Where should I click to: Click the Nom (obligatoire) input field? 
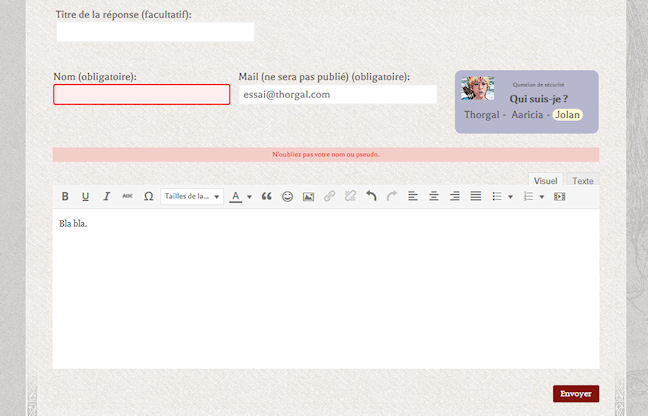point(142,95)
